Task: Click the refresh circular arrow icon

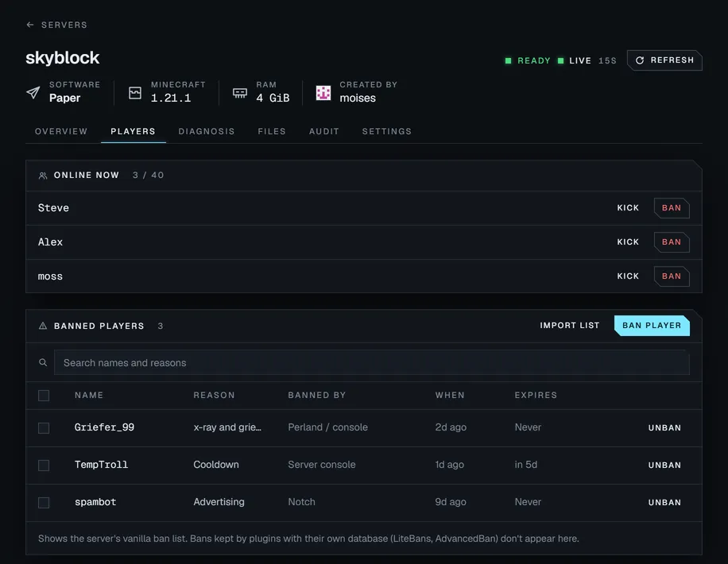Action: coord(640,60)
